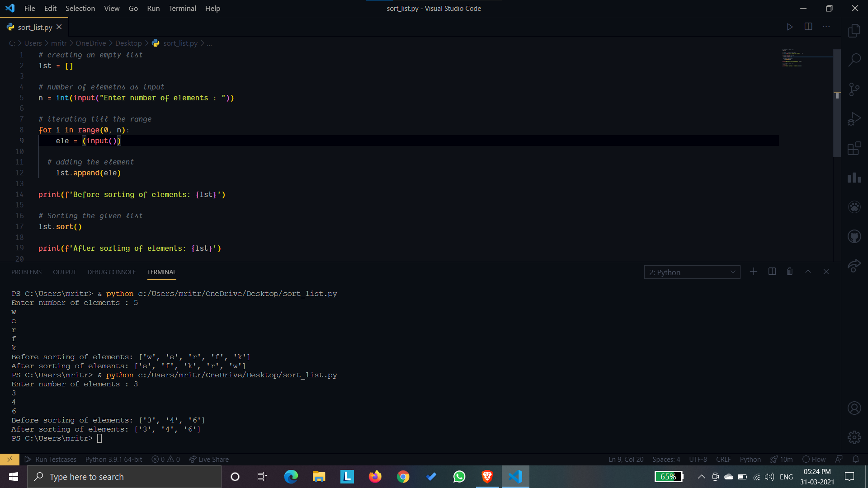868x488 pixels.
Task: Switch to the Debug Console tab
Action: [x=112, y=272]
